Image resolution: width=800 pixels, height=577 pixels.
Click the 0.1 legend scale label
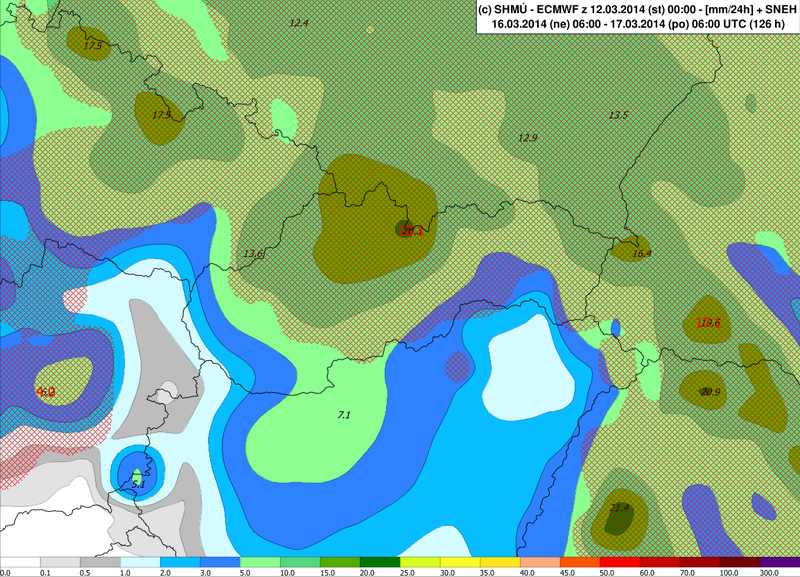click(45, 571)
